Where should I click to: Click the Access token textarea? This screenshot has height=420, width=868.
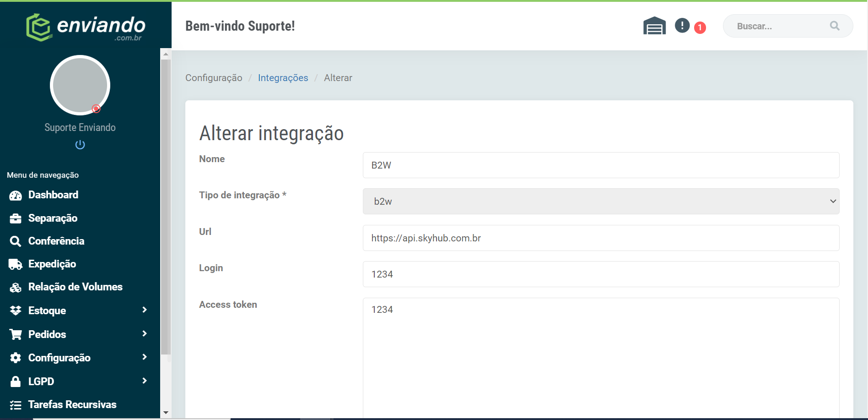pyautogui.click(x=601, y=358)
